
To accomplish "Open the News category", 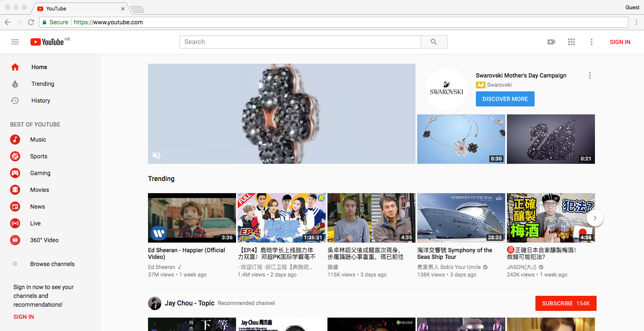I will [50, 207].
